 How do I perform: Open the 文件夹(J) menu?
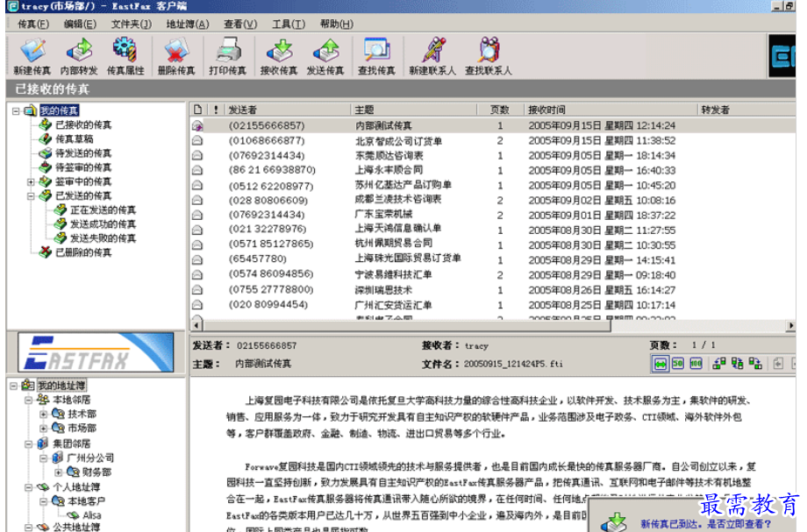(x=132, y=25)
